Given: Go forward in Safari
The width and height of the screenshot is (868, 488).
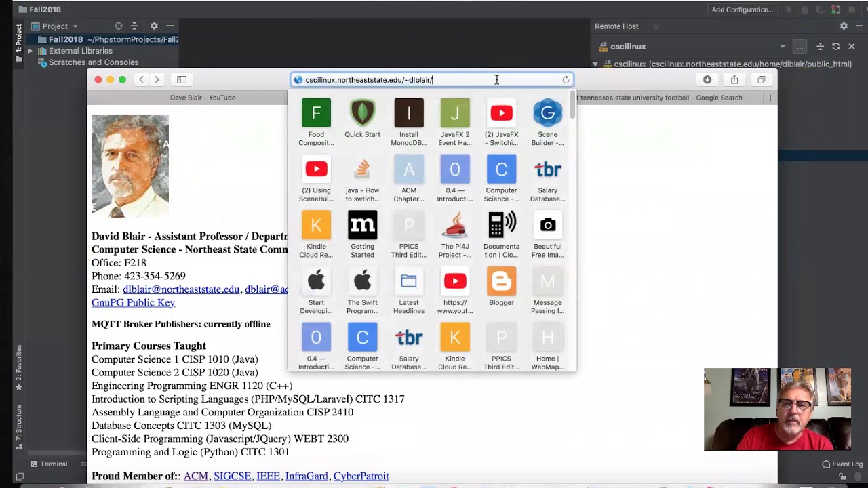Looking at the screenshot, I should point(157,80).
